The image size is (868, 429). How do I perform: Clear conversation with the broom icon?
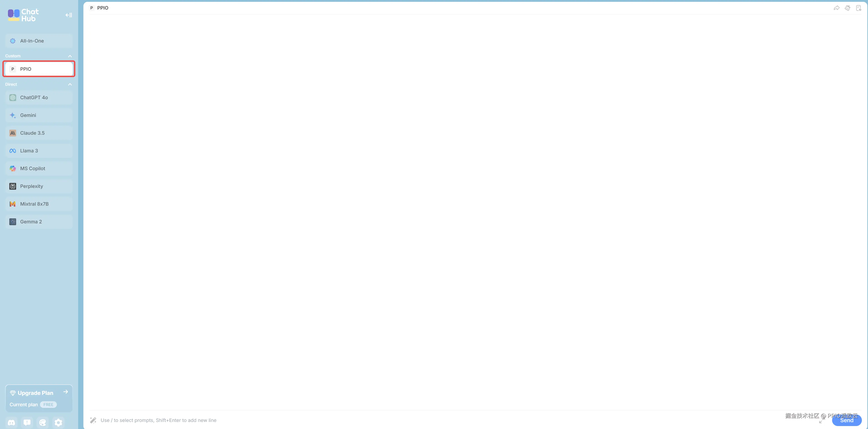coord(848,8)
